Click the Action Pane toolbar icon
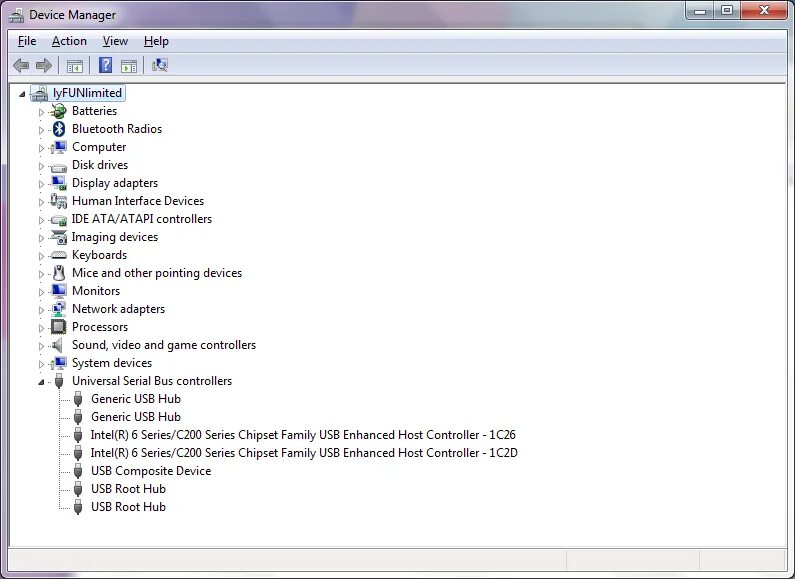The height and width of the screenshot is (579, 795). click(129, 65)
